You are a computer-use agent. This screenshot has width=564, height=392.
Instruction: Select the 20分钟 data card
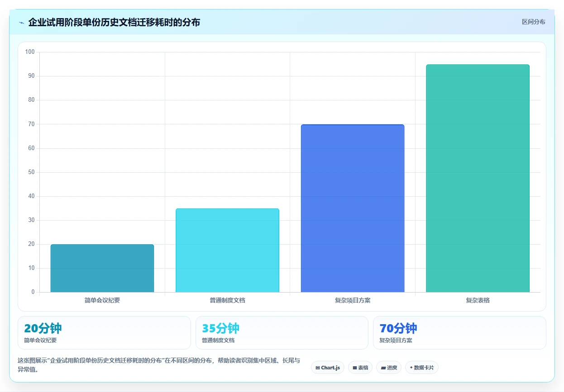point(104,333)
